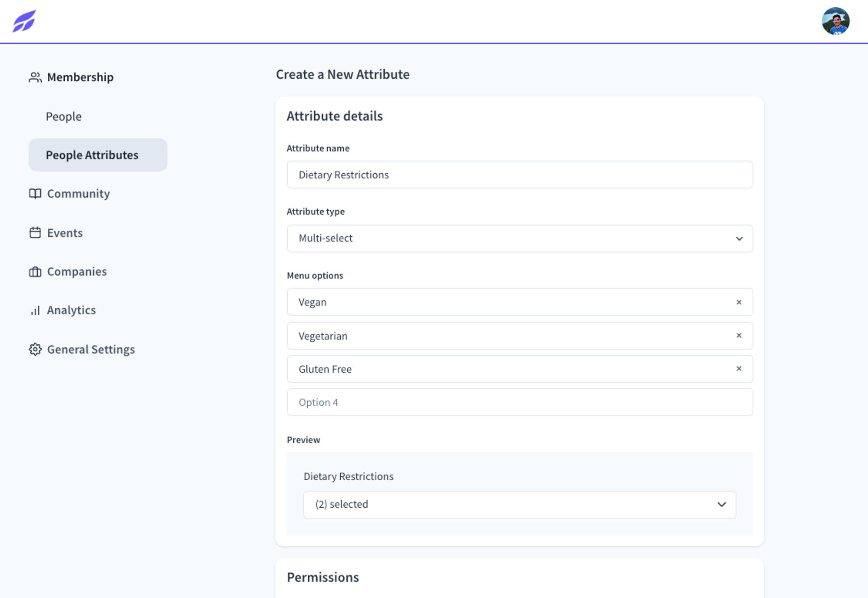Click the Community book icon
The height and width of the screenshot is (598, 868).
point(35,194)
